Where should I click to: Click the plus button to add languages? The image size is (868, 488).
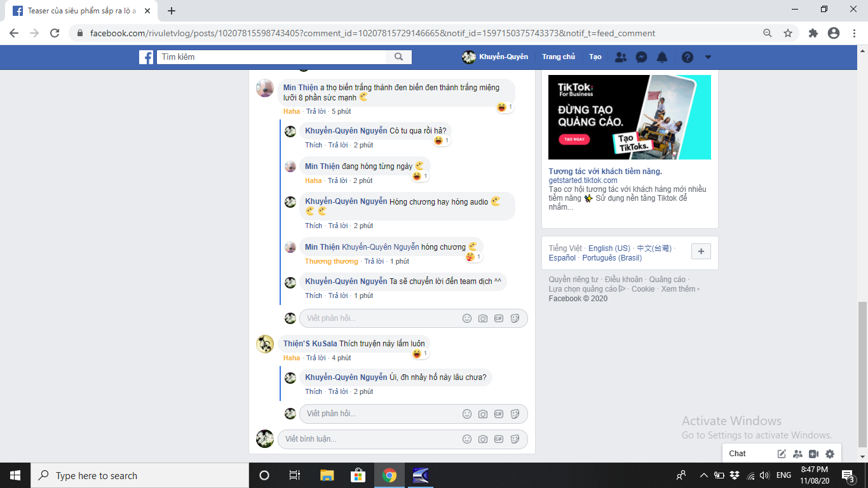coord(701,252)
